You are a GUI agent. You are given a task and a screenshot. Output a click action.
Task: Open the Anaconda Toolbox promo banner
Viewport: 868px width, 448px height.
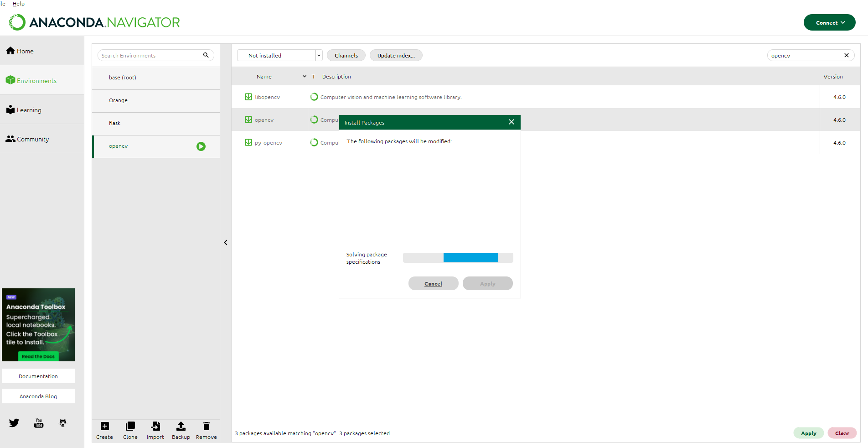(38, 325)
